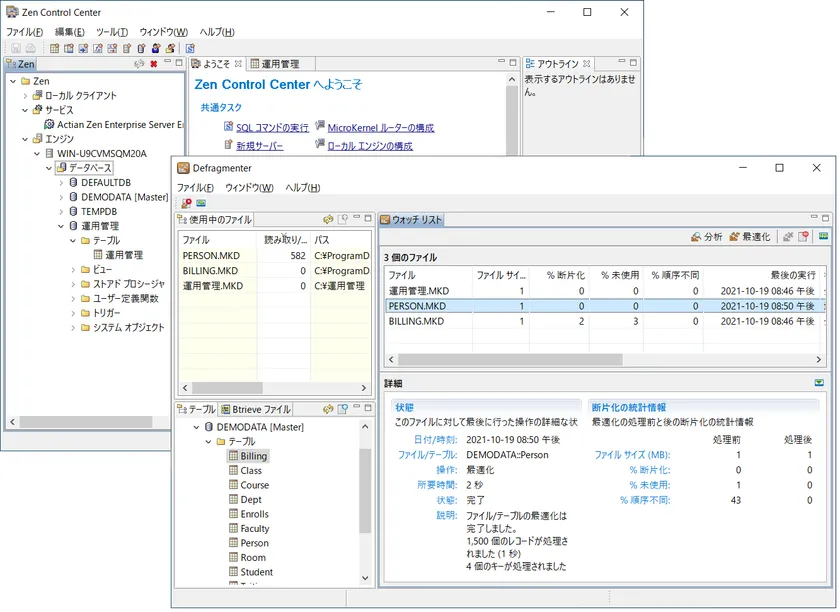Open the SQL コマンドの実行 link
The image size is (840, 612).
click(x=272, y=128)
